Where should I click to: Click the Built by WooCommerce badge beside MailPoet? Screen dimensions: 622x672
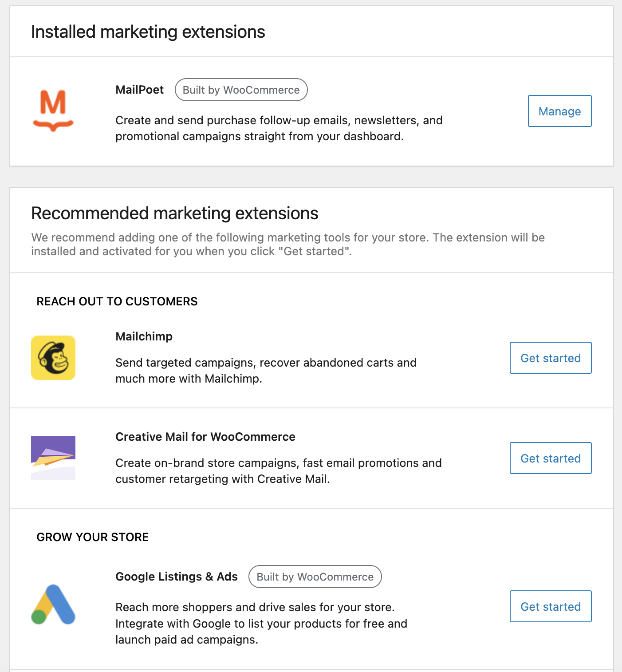[x=241, y=90]
